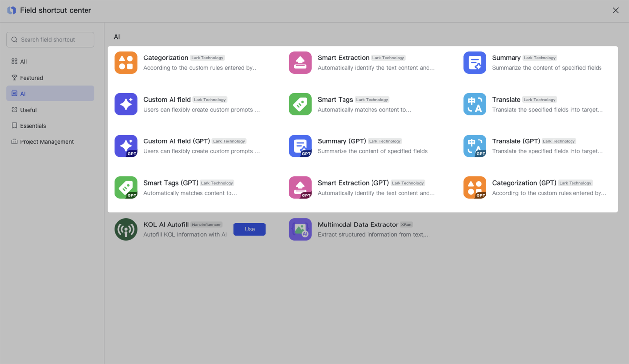Click the Categorization (GPT) icon
629x364 pixels.
coord(475,188)
